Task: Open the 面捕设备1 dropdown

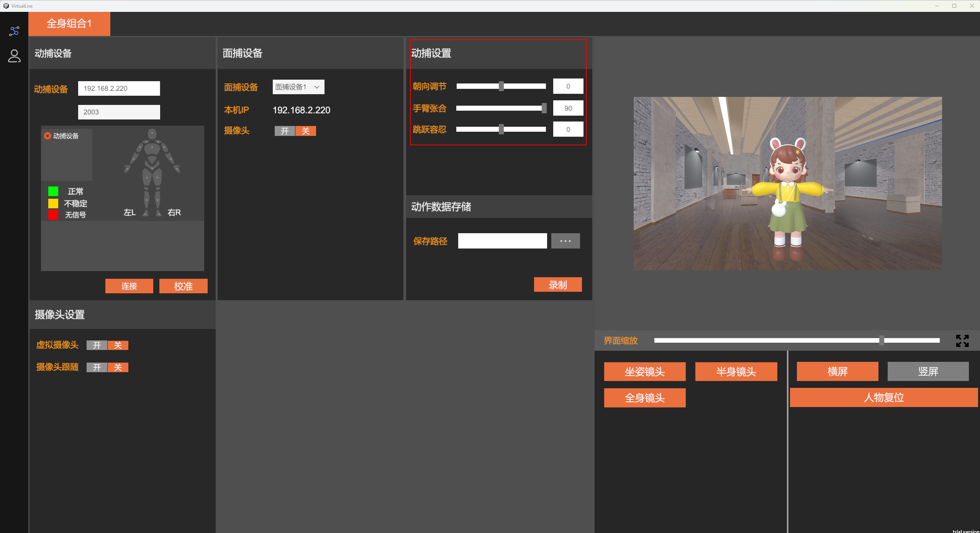Action: click(x=298, y=87)
